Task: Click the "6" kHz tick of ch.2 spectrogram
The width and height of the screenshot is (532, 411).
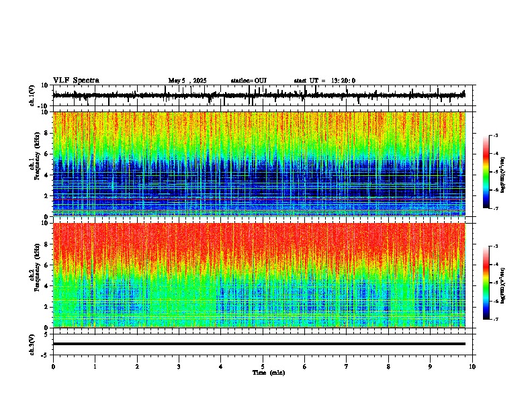Action: point(46,265)
